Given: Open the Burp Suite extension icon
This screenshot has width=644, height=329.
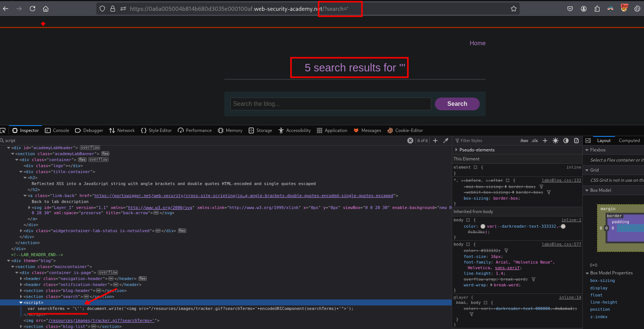Looking at the screenshot, I should click(x=624, y=8).
